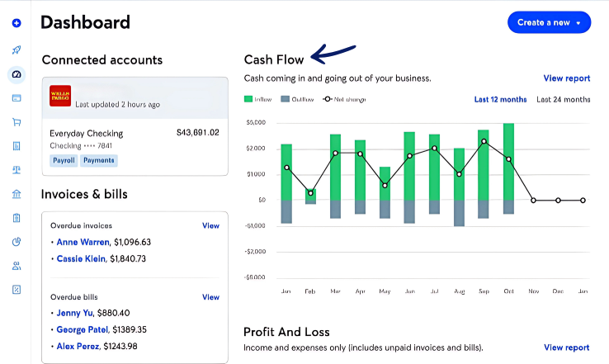
Task: View all overdue invoices
Action: pos(210,225)
